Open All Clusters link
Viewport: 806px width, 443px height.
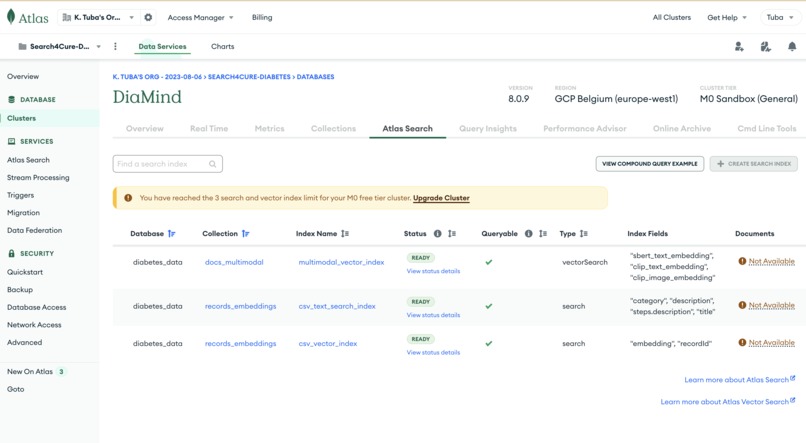[672, 17]
